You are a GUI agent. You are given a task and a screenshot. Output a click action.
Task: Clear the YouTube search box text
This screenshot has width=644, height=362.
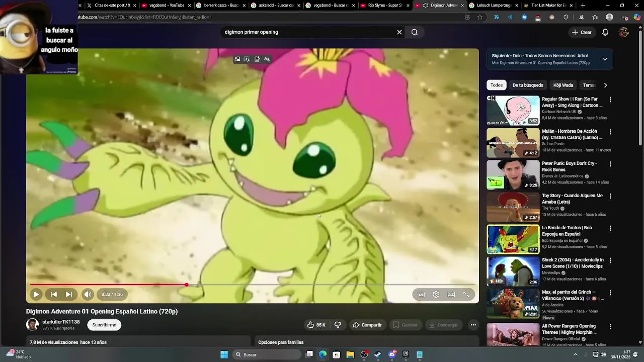[399, 32]
